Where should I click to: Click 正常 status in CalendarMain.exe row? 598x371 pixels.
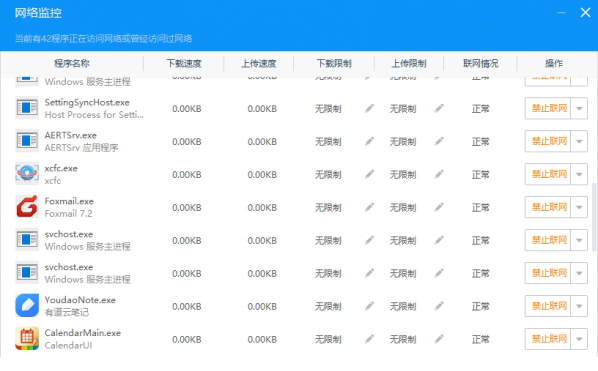pos(481,339)
